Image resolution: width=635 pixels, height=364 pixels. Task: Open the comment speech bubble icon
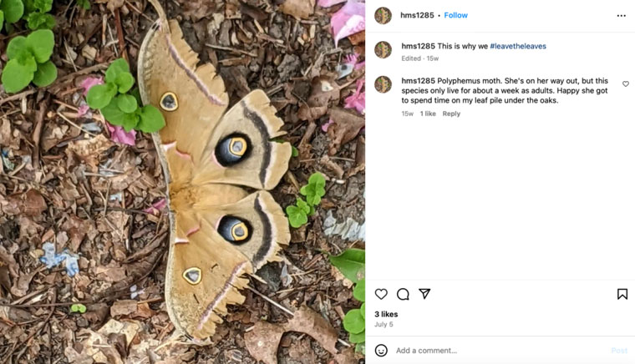coord(403,294)
